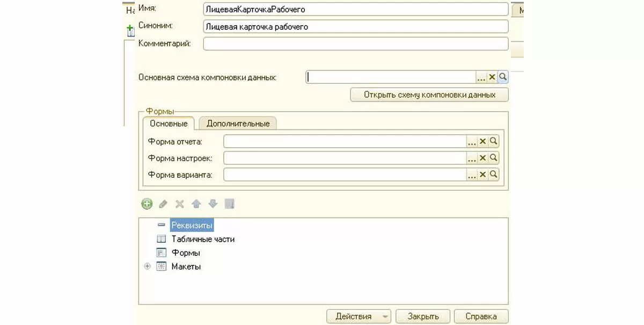Clear the Основная схема компоновки данных field
The image size is (644, 325).
coord(492,77)
